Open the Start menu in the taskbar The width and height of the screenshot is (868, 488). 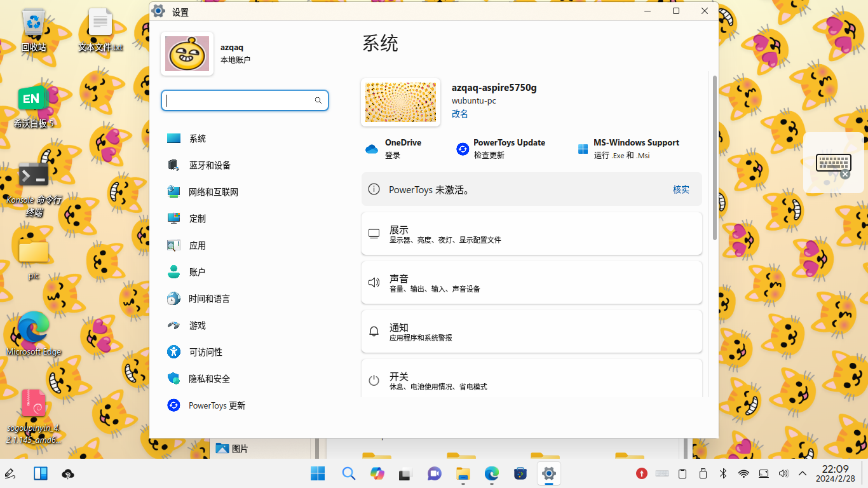click(x=318, y=473)
